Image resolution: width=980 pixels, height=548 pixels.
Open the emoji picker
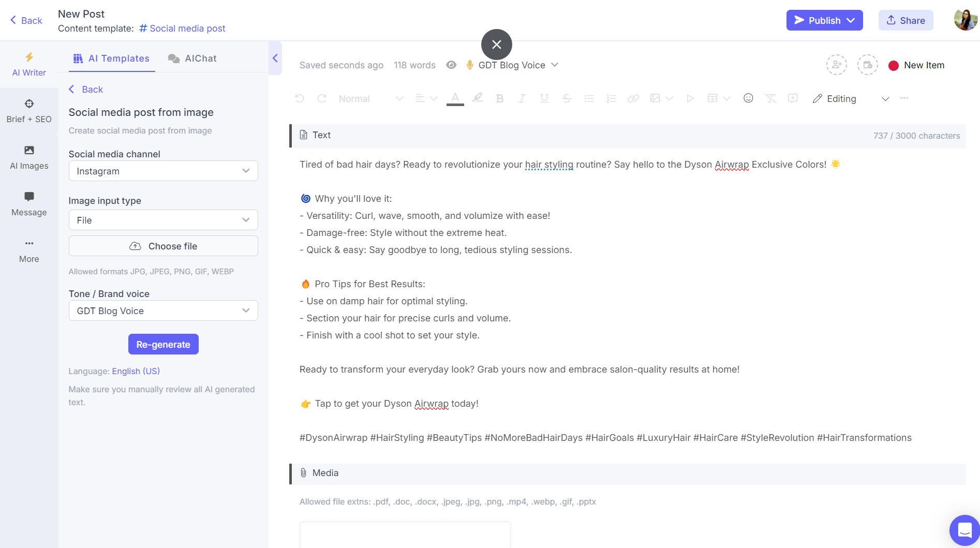pyautogui.click(x=748, y=98)
